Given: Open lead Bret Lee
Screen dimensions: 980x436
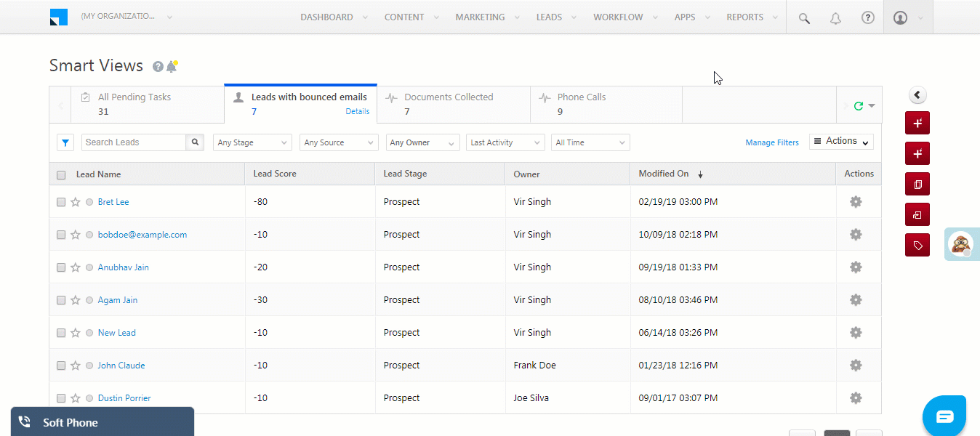Looking at the screenshot, I should tap(113, 202).
